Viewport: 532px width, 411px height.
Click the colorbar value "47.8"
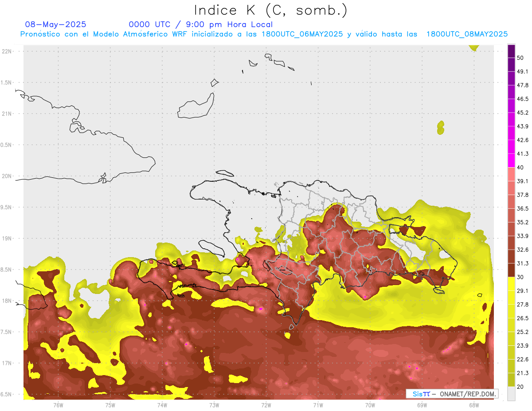[x=522, y=85]
